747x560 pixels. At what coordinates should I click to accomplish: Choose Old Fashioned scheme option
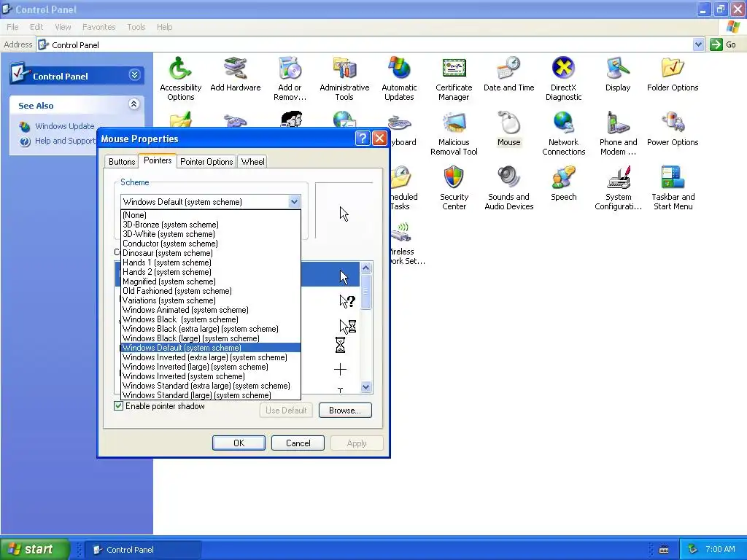point(211,291)
